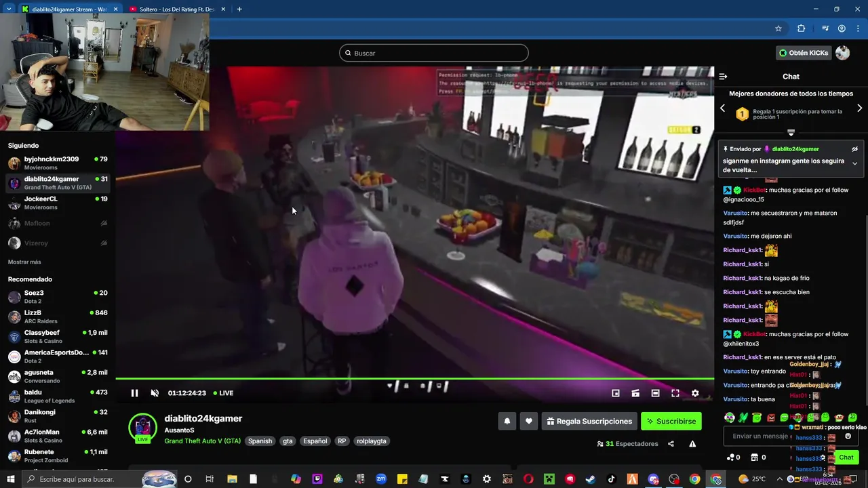Click the Spanish tag
868x488 pixels.
coord(260,441)
